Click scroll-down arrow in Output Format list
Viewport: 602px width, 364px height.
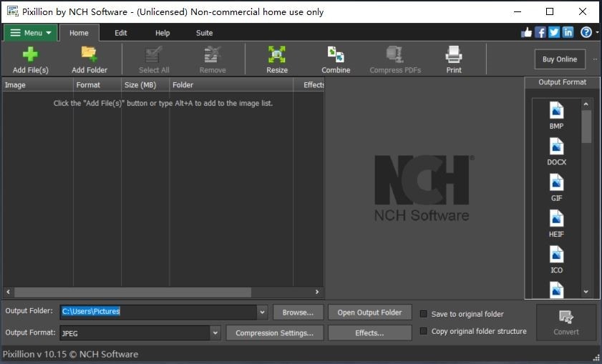point(586,292)
